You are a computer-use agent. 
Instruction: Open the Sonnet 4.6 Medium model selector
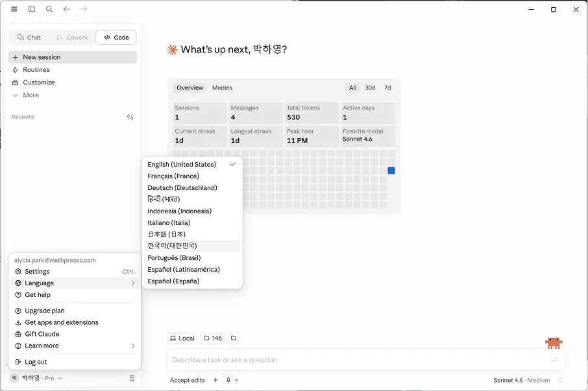[521, 380]
